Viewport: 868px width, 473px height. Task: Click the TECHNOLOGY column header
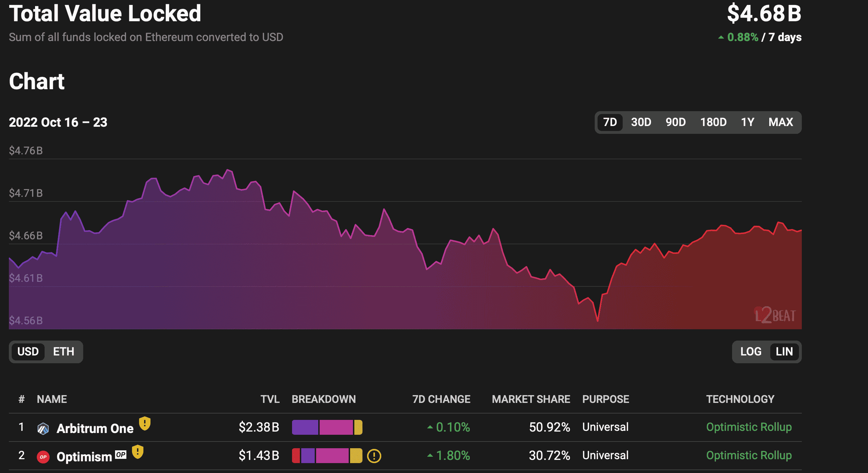[x=740, y=399]
